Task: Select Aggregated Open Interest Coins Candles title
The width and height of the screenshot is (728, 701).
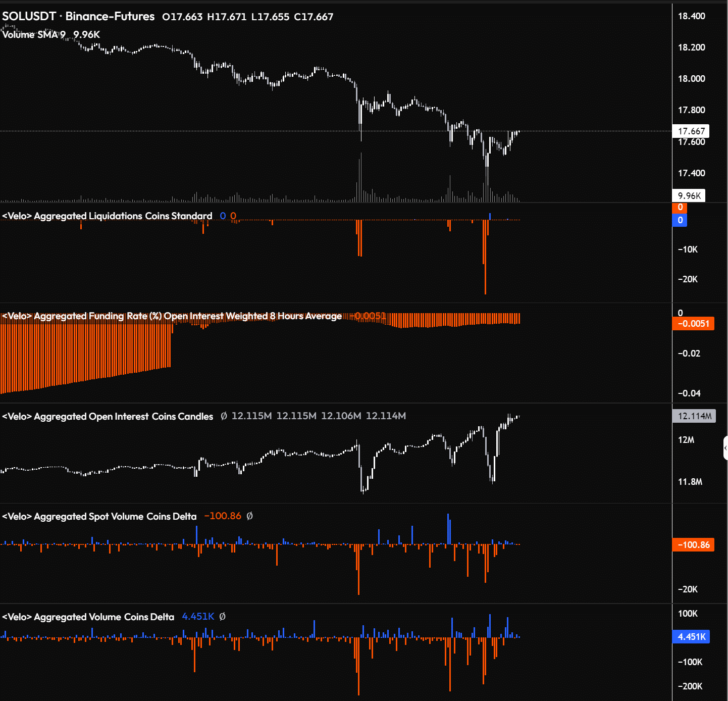Action: 108,416
